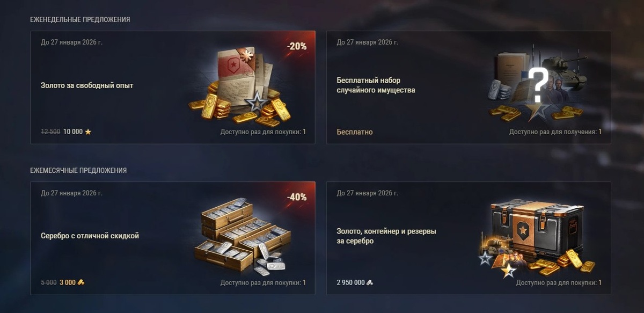
Task: Click the Еженедельные предложения section header
Action: tap(80, 19)
